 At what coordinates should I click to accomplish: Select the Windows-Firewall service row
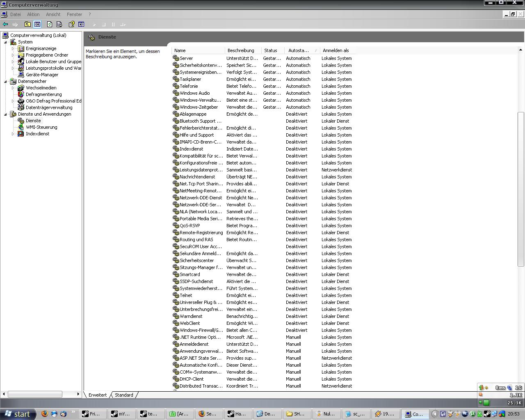(x=264, y=330)
